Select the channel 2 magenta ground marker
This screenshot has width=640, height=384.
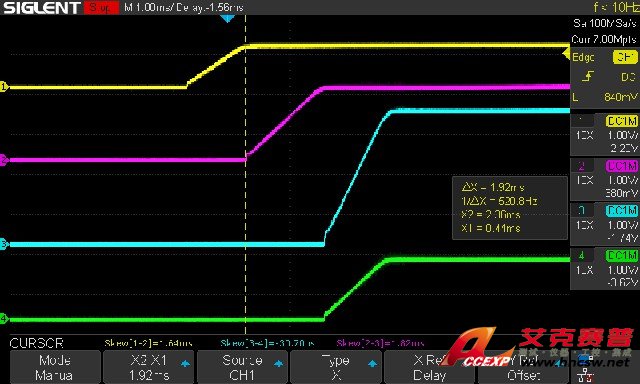point(4,160)
